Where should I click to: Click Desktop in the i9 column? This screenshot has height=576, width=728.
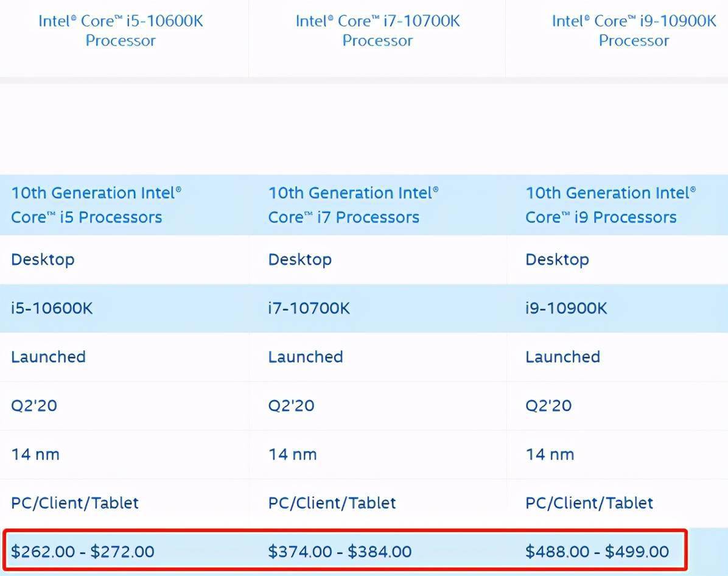[x=557, y=259]
